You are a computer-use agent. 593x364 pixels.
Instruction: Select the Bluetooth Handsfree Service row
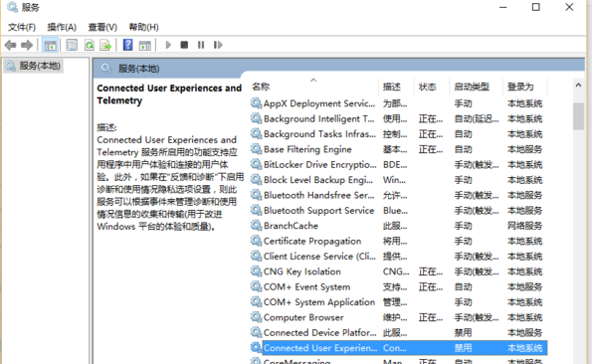399,195
